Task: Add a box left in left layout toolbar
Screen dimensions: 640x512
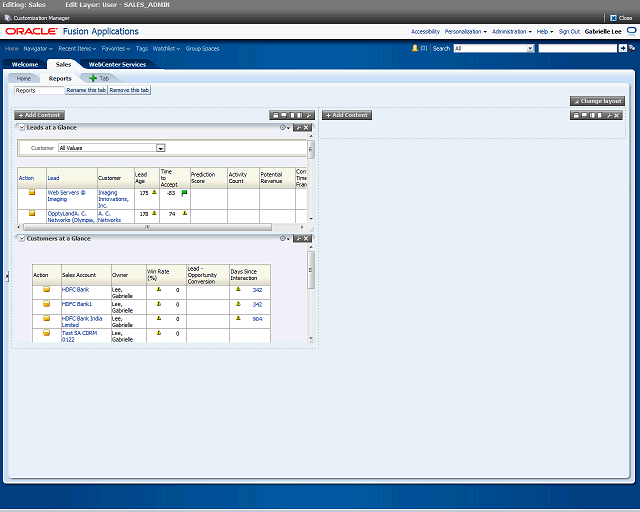Action: 292,115
